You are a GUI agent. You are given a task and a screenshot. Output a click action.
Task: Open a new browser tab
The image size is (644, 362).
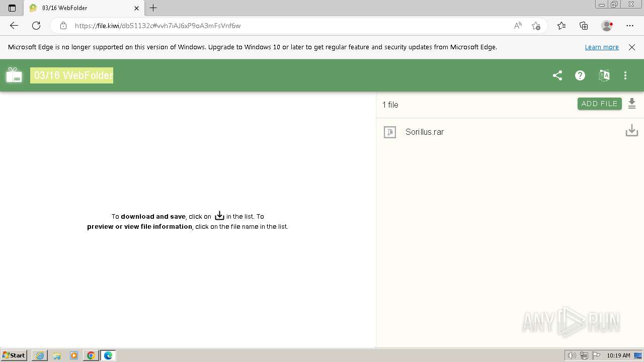point(153,8)
